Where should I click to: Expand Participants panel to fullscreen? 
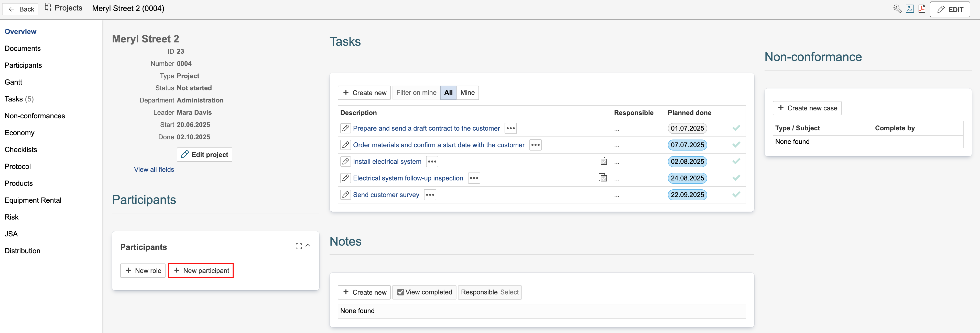point(299,246)
